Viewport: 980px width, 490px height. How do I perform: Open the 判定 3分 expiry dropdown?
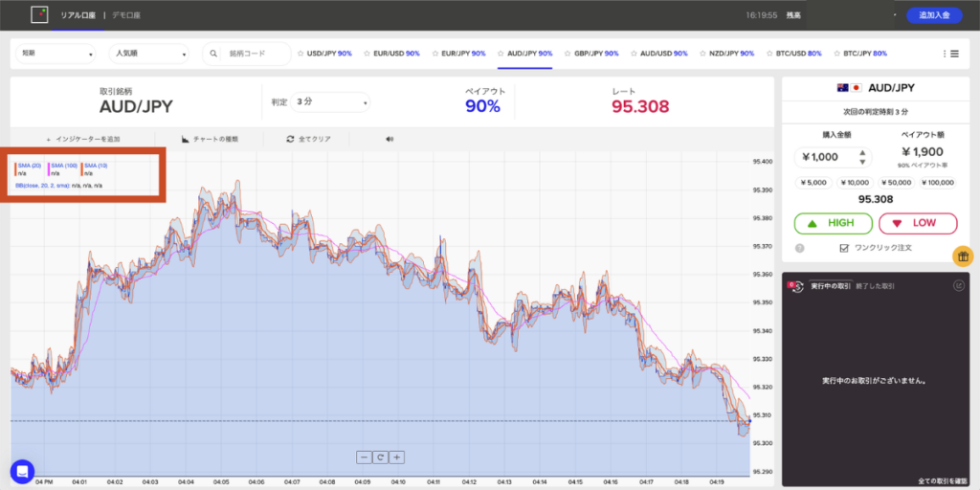point(331,101)
